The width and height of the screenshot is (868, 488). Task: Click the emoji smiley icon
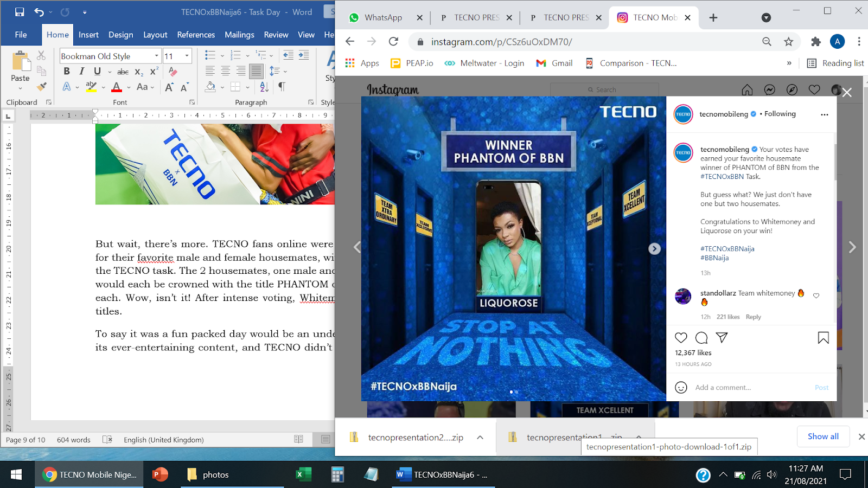coord(681,387)
